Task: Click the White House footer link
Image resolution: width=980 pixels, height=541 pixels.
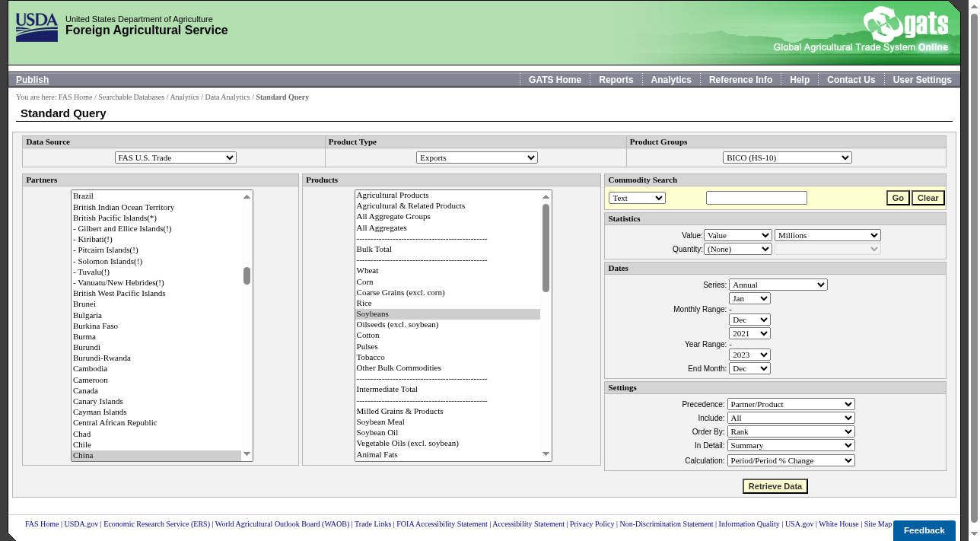Action: [838, 524]
